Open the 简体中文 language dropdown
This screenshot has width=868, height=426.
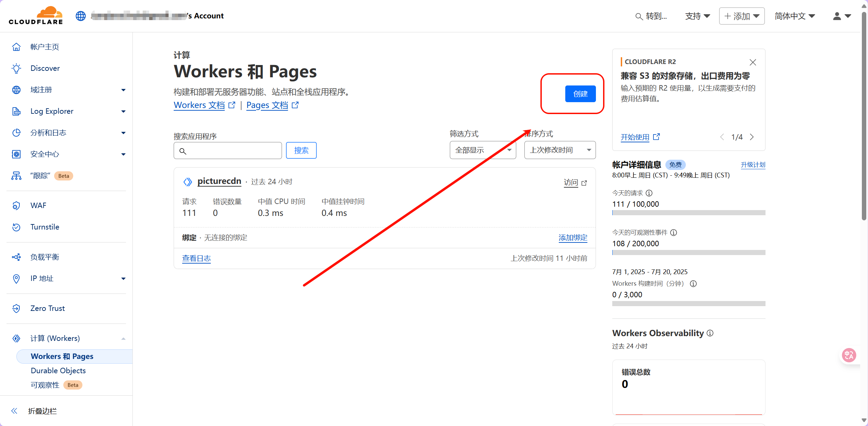tap(795, 16)
